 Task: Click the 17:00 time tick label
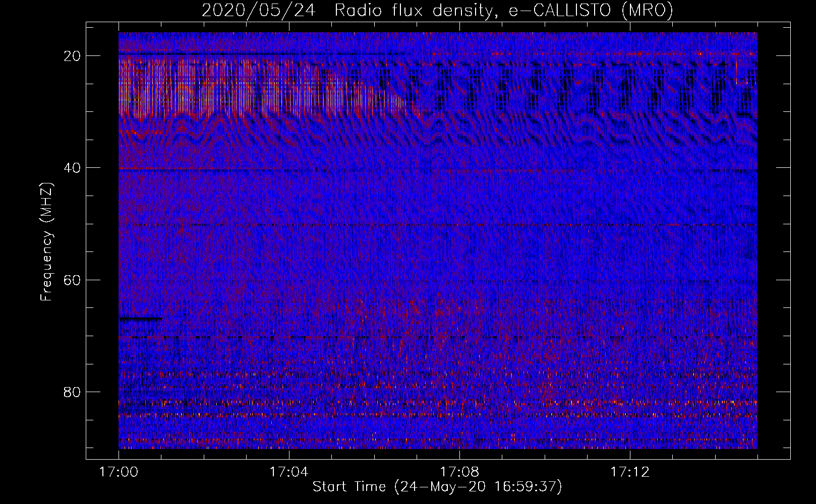pyautogui.click(x=119, y=472)
